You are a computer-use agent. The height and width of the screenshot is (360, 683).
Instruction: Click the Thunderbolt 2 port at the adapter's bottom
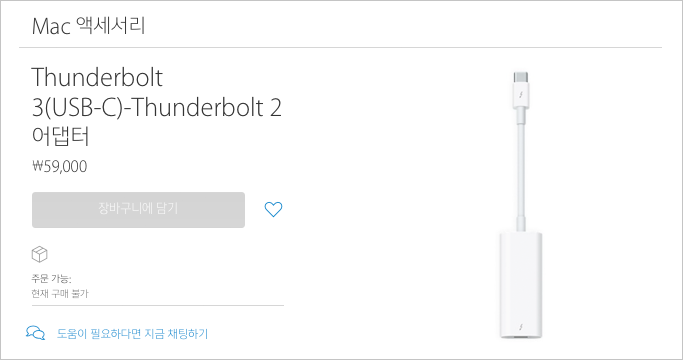pyautogui.click(x=521, y=337)
